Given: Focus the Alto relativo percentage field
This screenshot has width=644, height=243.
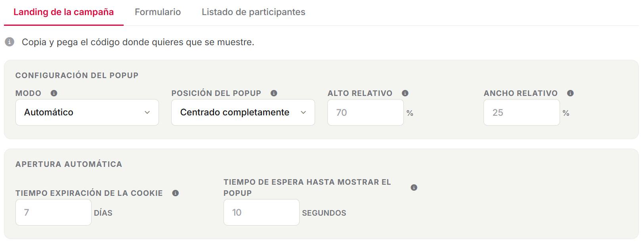Looking at the screenshot, I should [365, 113].
